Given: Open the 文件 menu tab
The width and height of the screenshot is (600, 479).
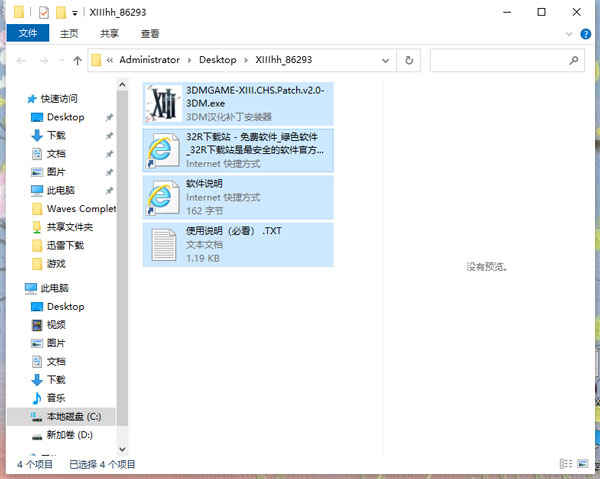Looking at the screenshot, I should tap(28, 33).
